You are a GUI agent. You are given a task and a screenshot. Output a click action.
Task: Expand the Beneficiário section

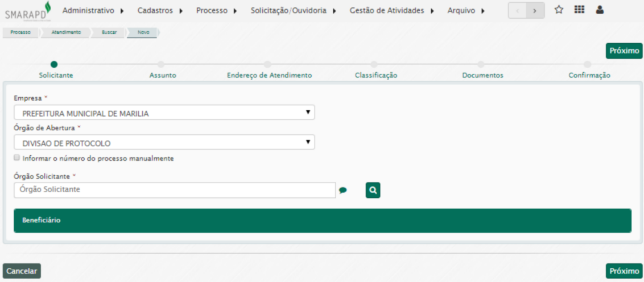(322, 220)
